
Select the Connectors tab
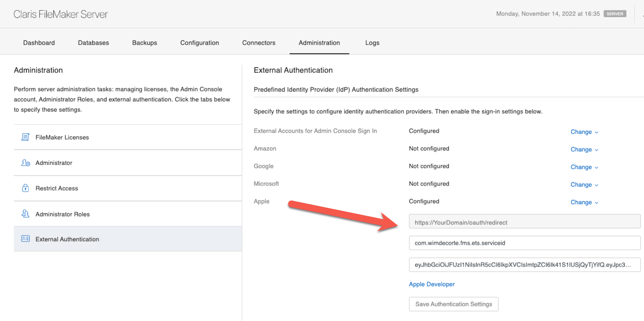(x=259, y=43)
